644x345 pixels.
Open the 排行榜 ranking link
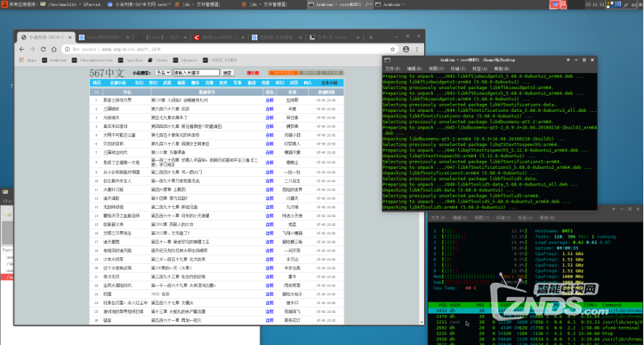click(x=252, y=73)
